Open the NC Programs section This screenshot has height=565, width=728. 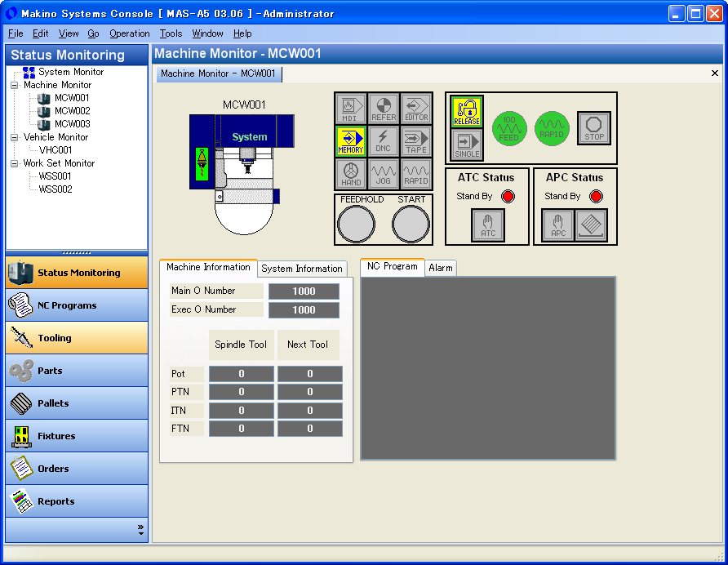pos(77,305)
